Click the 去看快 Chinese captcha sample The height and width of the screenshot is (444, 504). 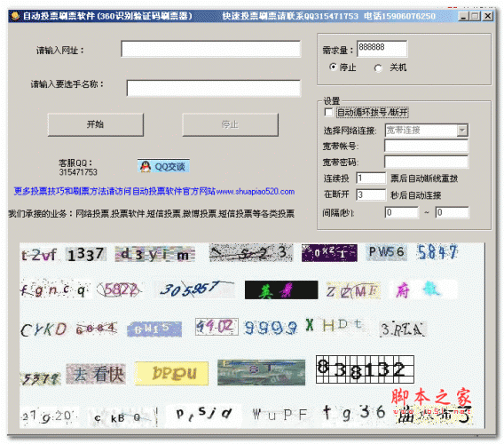pyautogui.click(x=96, y=374)
